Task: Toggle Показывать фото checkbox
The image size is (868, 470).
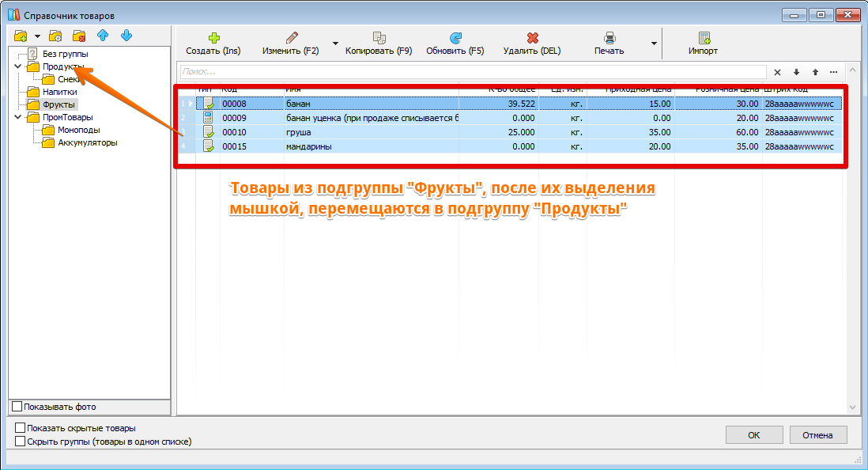Action: click(x=17, y=406)
